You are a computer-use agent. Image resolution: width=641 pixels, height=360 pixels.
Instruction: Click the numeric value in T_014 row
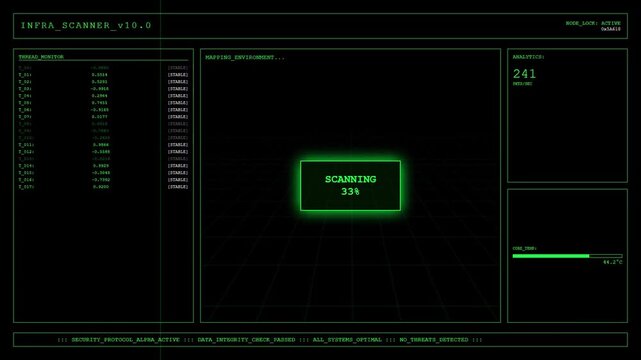101,165
